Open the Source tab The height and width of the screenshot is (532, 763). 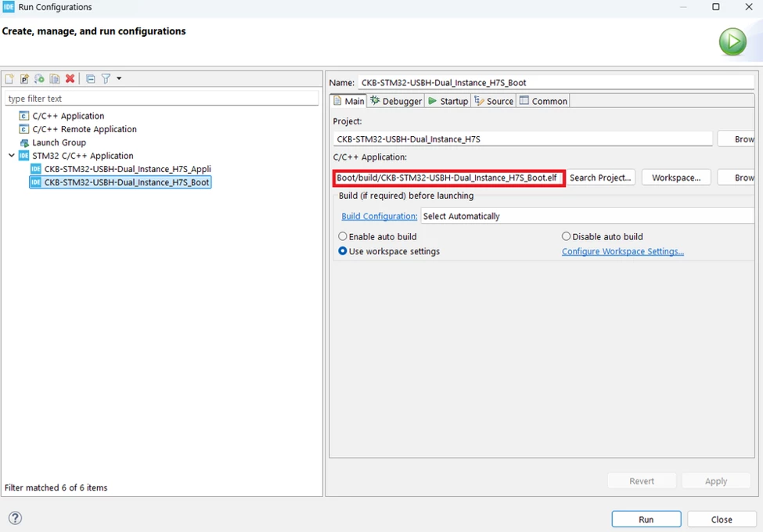(x=494, y=101)
